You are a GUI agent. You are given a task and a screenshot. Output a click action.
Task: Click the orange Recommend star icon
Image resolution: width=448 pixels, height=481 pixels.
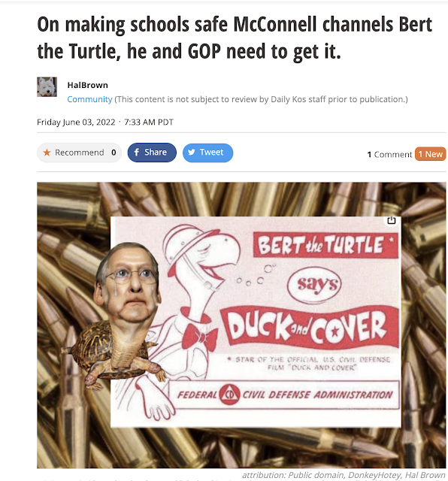tap(47, 153)
